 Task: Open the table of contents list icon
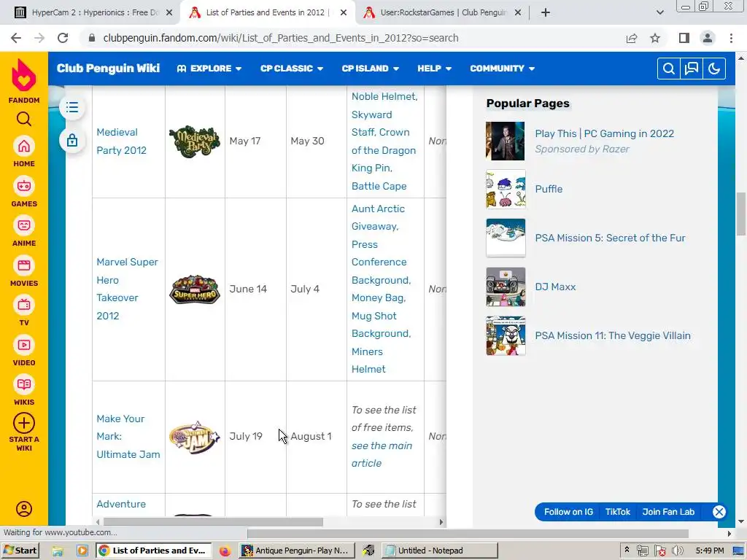click(72, 107)
